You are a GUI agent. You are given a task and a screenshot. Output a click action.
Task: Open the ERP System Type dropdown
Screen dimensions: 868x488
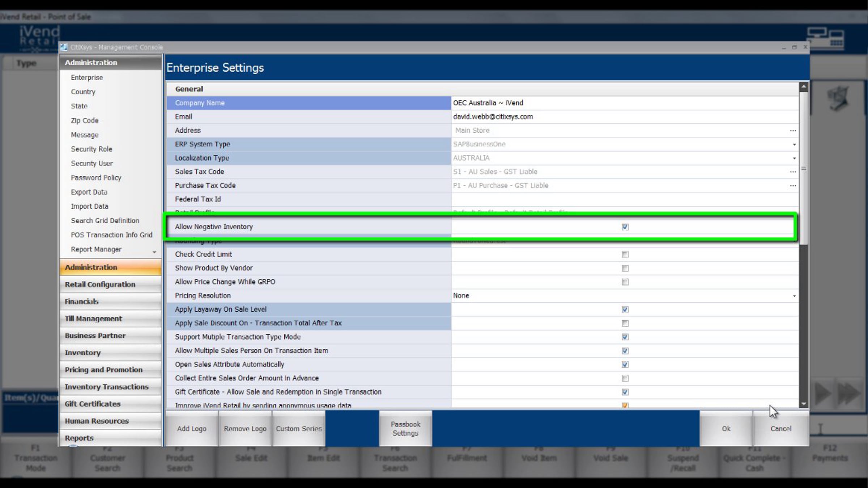pyautogui.click(x=794, y=144)
